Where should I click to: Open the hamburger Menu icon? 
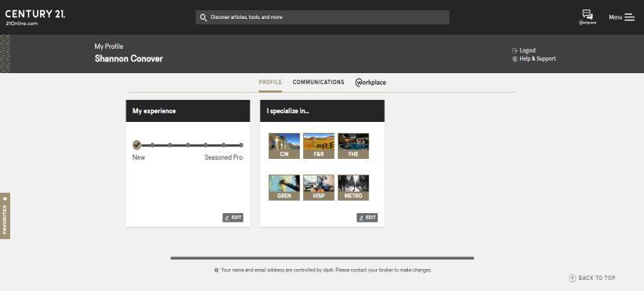coord(629,17)
